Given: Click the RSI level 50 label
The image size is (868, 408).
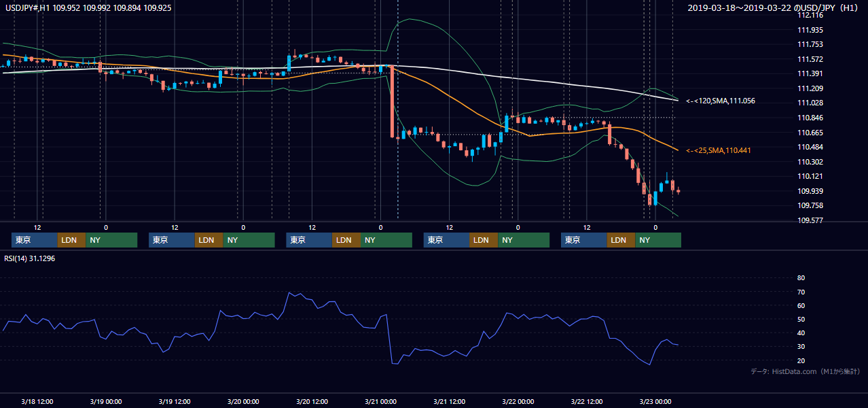Looking at the screenshot, I should coord(801,319).
